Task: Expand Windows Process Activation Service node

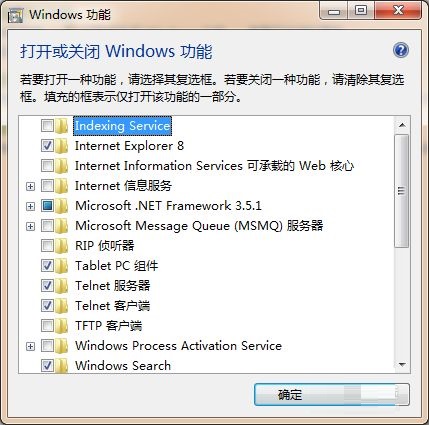Action: (x=30, y=346)
